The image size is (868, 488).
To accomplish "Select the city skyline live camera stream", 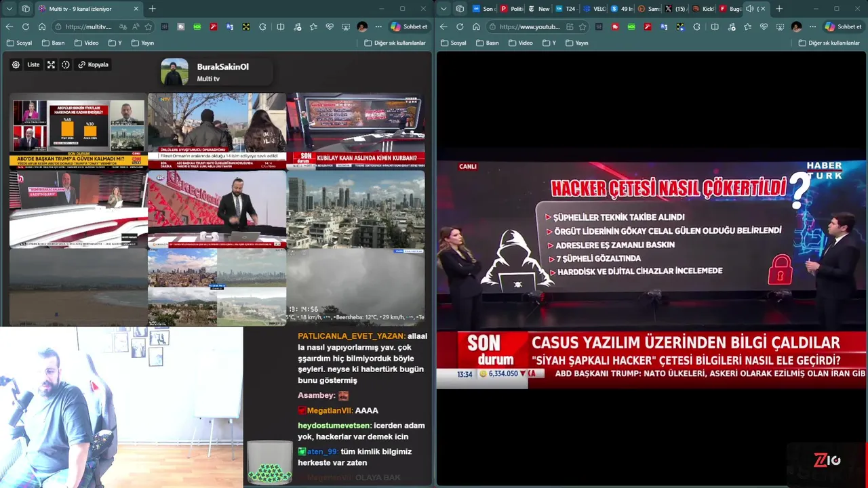I will tap(355, 209).
